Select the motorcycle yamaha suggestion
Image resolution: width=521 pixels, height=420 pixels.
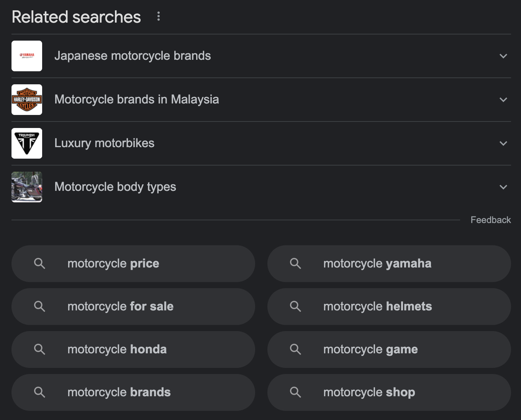377,264
